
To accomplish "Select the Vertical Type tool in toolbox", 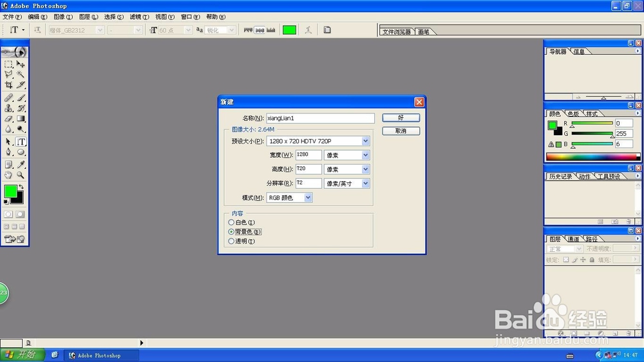I will click(21, 142).
